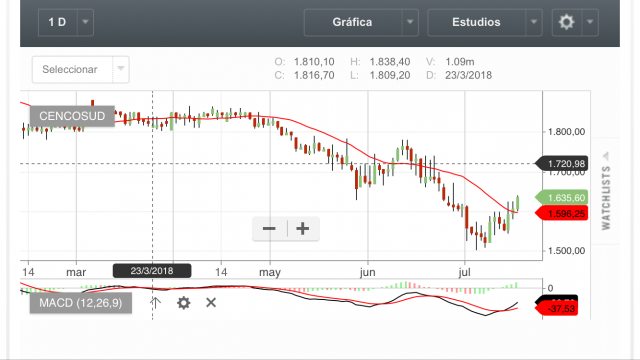This screenshot has height=360, width=640.
Task: Expand the Watchlists side panel arrow
Action: 607,156
